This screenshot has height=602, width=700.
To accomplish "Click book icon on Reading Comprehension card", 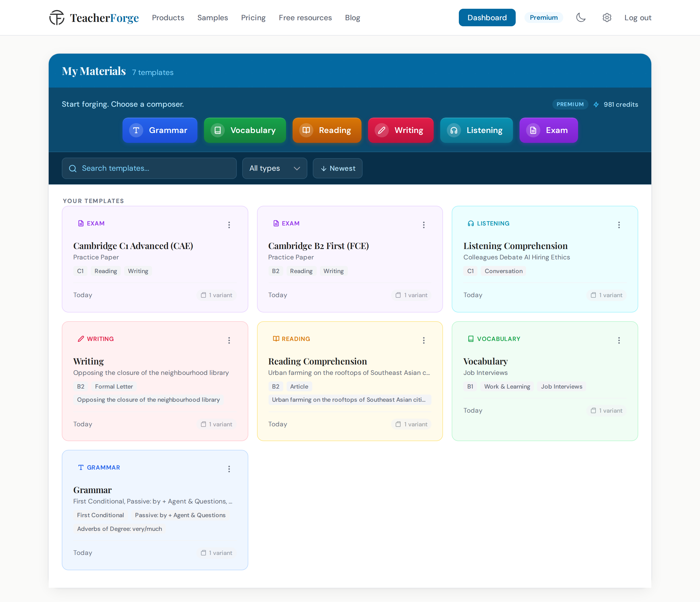I will click(x=276, y=339).
